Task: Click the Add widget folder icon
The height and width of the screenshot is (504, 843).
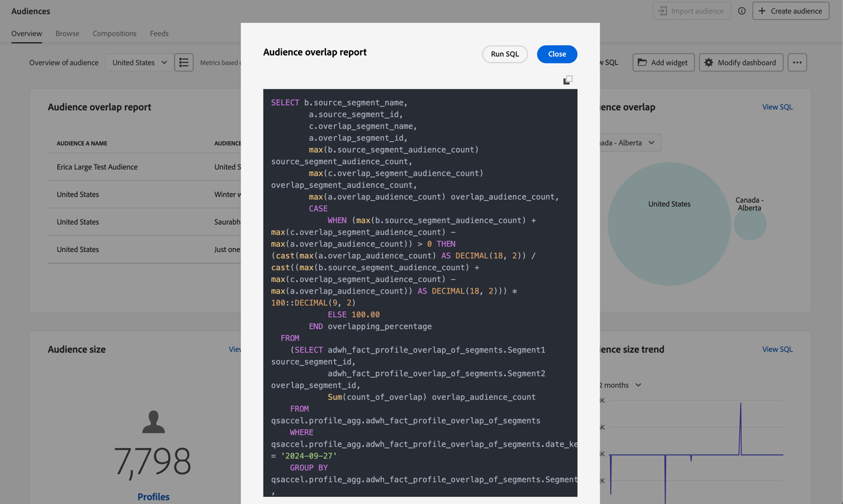Action: tap(643, 62)
